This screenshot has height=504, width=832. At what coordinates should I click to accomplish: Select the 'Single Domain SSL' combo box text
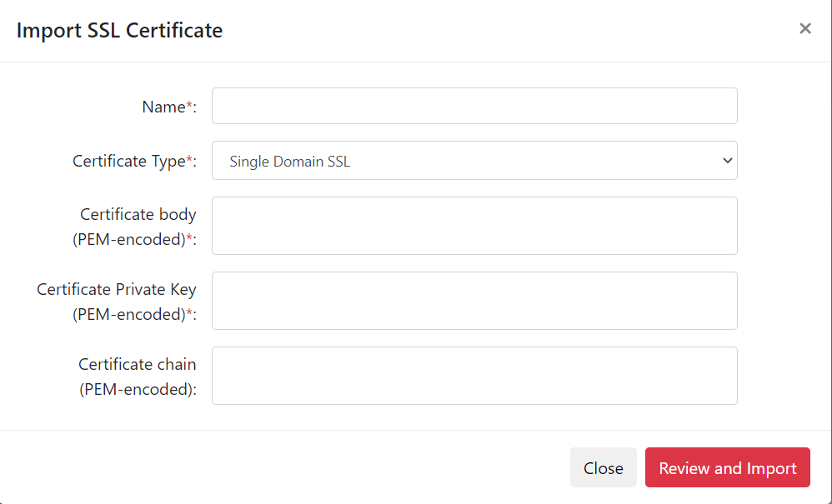[x=289, y=162]
